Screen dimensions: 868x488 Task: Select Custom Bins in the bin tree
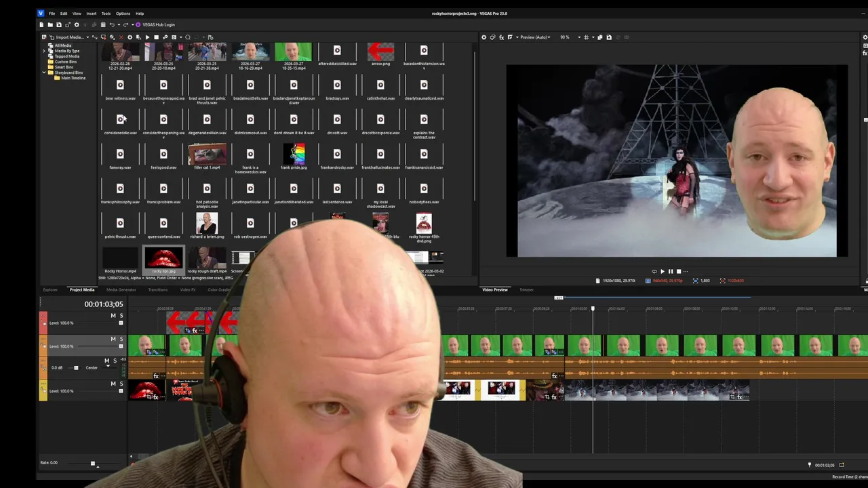66,62
